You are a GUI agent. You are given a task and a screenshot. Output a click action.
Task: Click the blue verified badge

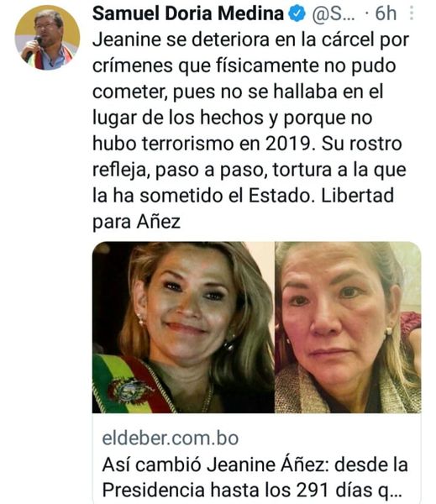click(x=297, y=13)
